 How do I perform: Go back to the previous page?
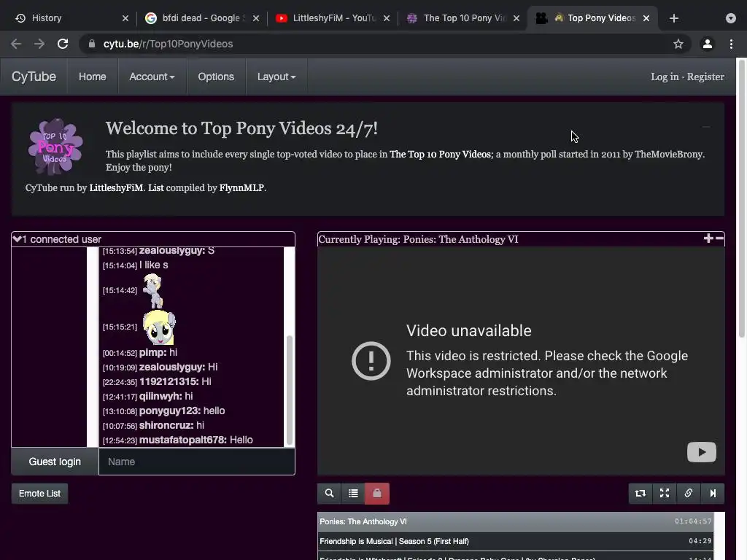pos(16,44)
